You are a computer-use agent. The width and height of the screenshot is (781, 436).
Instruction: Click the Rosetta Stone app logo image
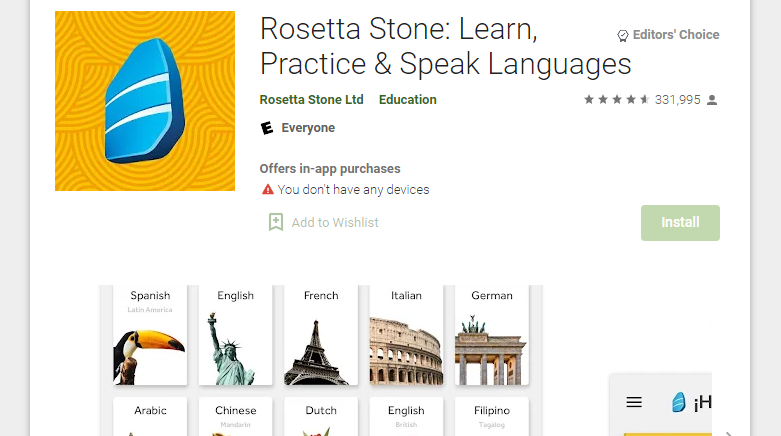tap(144, 101)
